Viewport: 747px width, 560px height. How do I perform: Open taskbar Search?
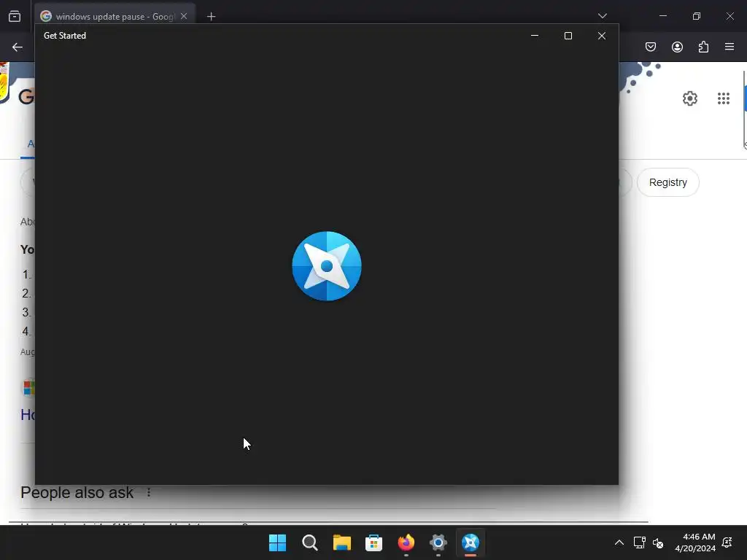point(309,542)
